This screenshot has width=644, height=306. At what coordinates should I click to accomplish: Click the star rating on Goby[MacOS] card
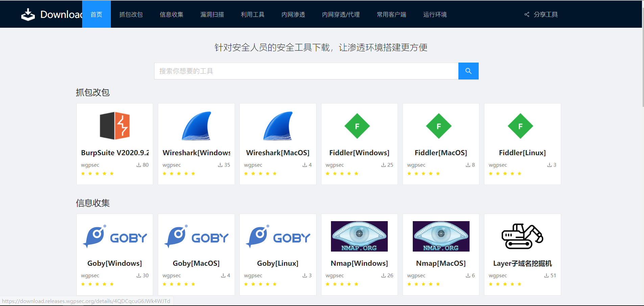pos(179,284)
